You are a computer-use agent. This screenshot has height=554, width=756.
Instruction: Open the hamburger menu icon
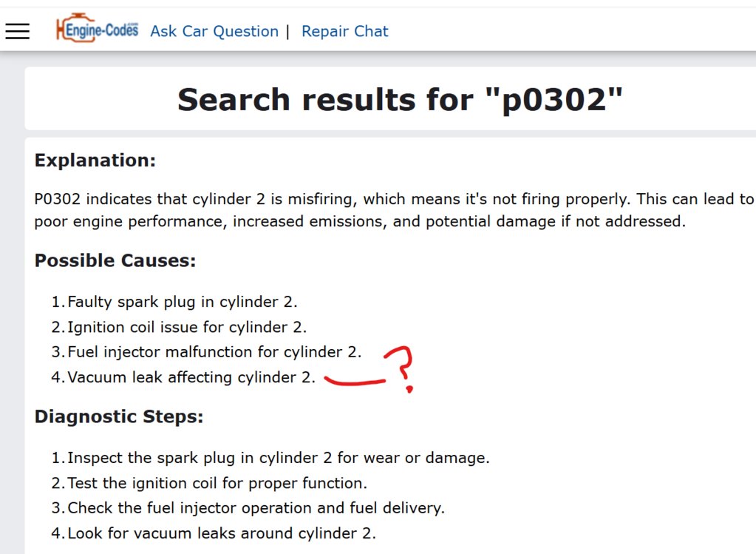(x=17, y=31)
